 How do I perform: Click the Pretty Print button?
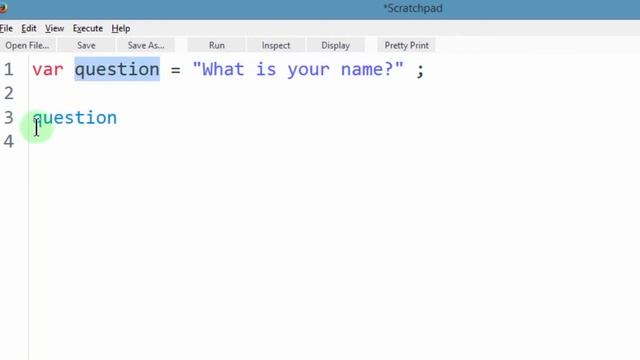tap(407, 45)
